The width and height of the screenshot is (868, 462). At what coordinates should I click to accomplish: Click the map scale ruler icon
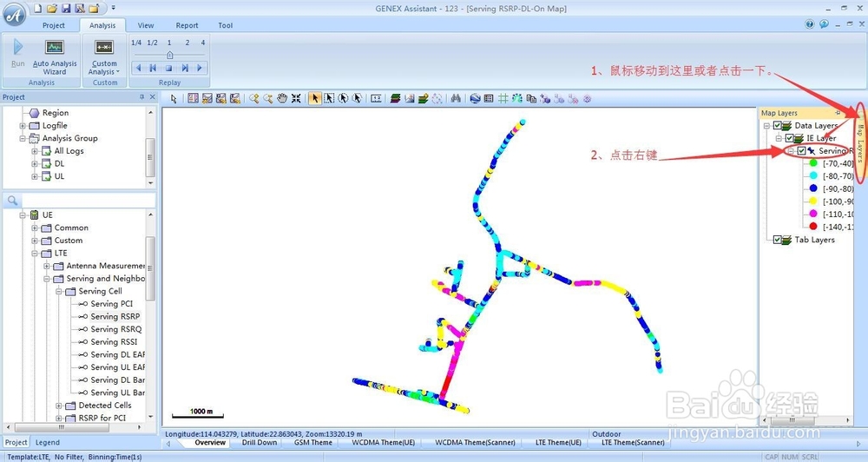[x=377, y=98]
